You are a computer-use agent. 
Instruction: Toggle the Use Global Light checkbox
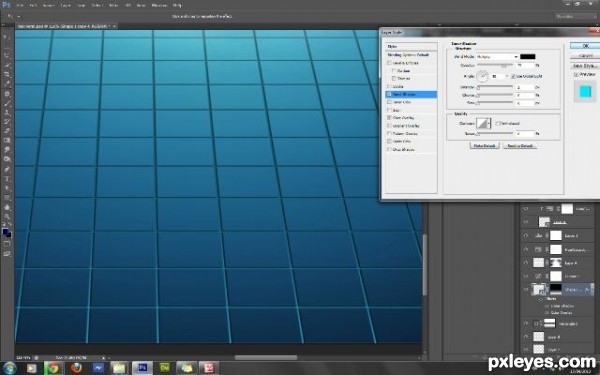click(x=513, y=77)
